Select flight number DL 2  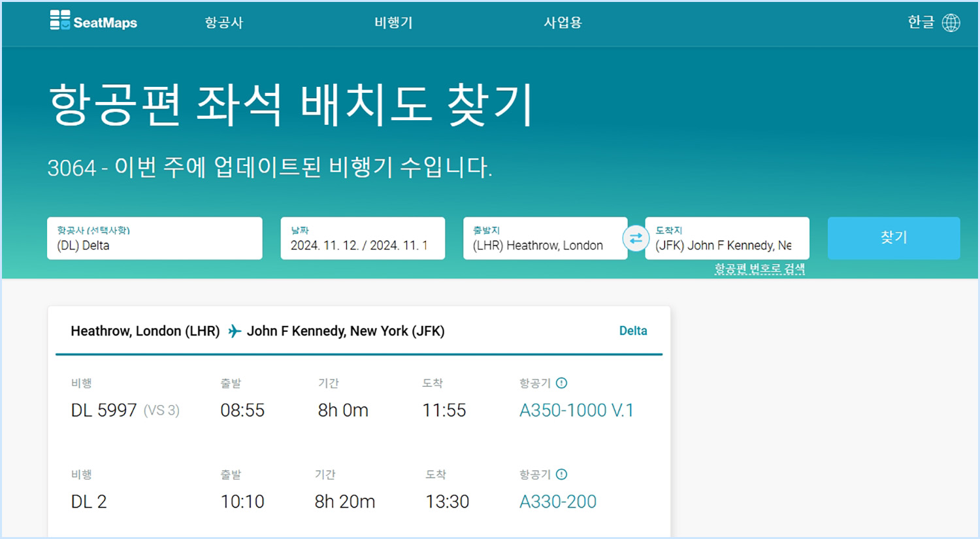(89, 502)
